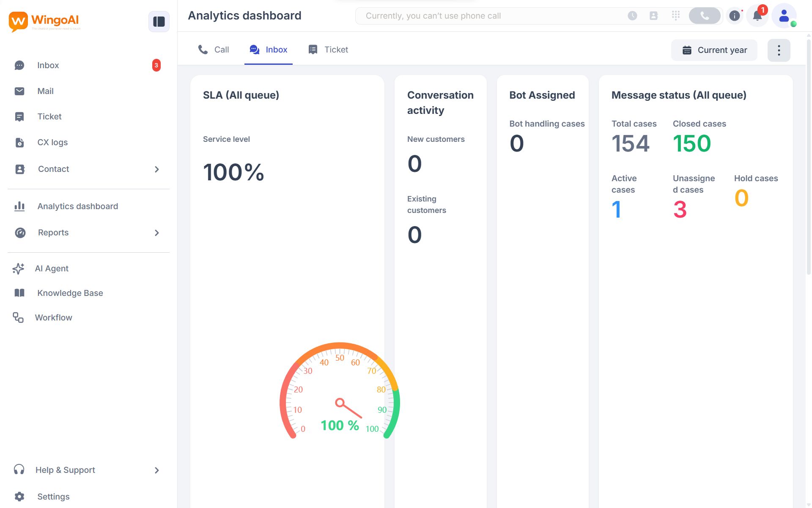Open AI Agent from the sidebar
Viewport: 812px width, 508px height.
click(52, 268)
